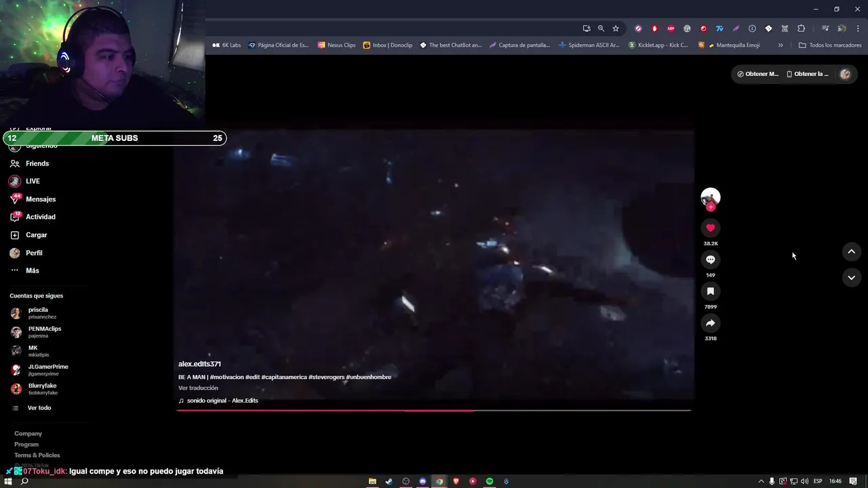The image size is (868, 488).
Task: Open the 6K Labs bookmark
Action: click(226, 45)
